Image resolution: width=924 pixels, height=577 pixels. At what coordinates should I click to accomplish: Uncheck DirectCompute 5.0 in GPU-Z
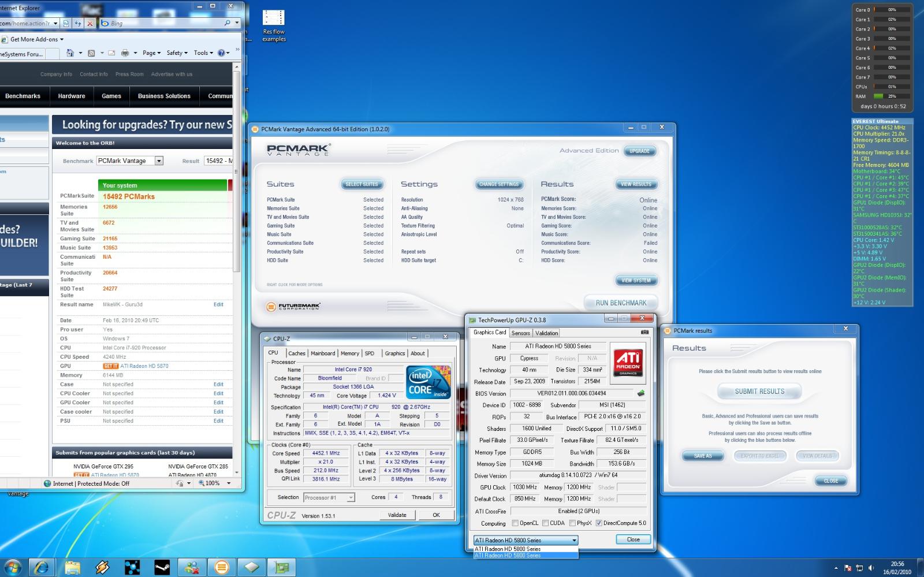tap(599, 523)
